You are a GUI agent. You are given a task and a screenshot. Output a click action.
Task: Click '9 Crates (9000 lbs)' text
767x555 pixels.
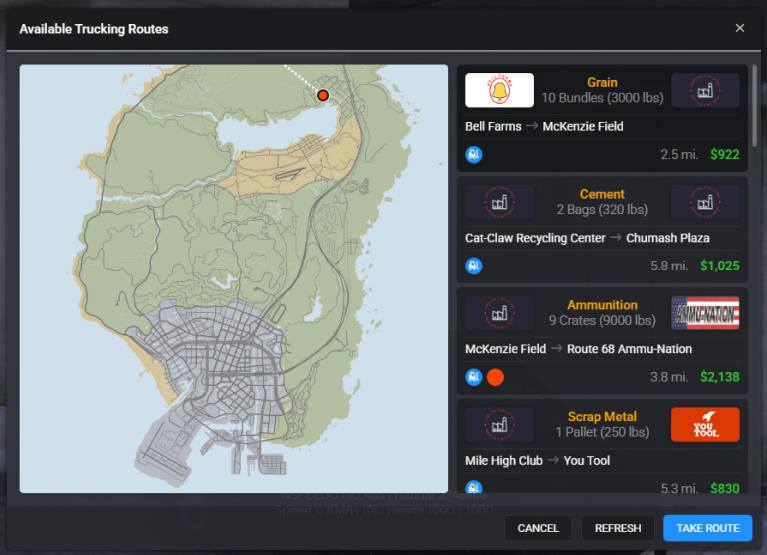pos(602,321)
